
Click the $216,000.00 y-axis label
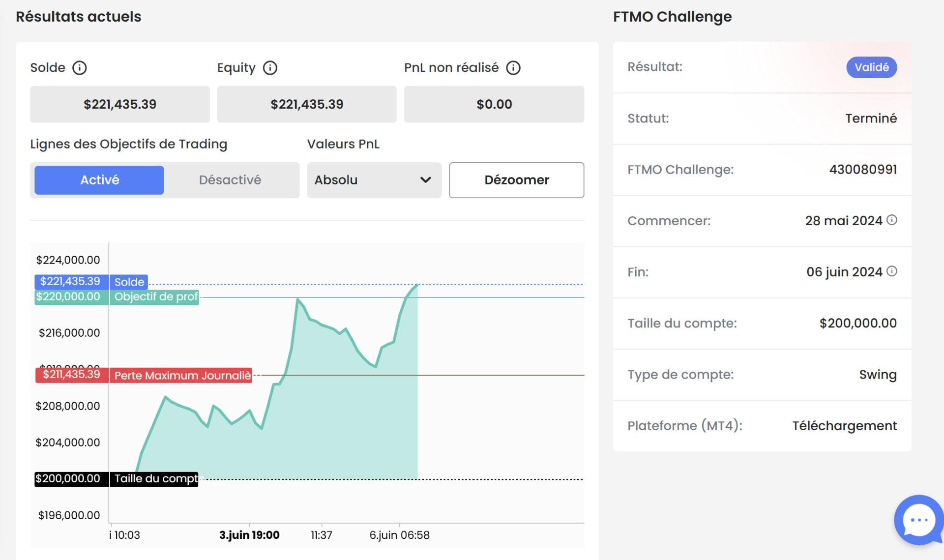click(x=69, y=333)
